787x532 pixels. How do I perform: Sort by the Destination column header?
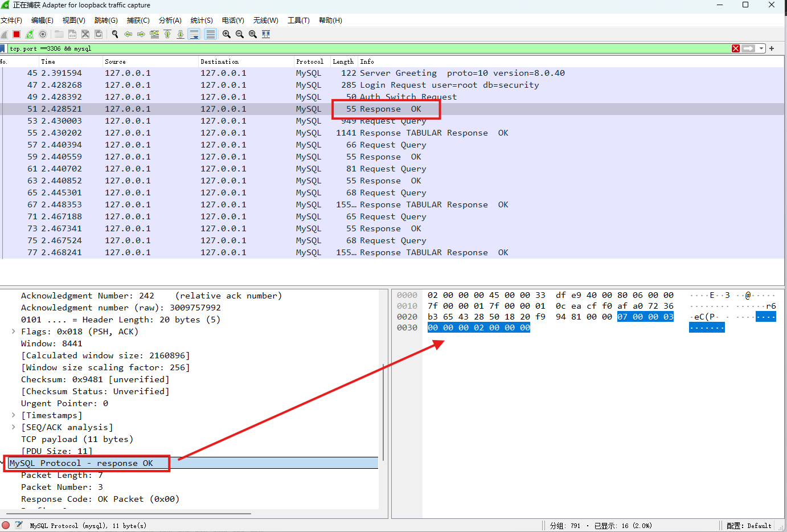[x=246, y=62]
